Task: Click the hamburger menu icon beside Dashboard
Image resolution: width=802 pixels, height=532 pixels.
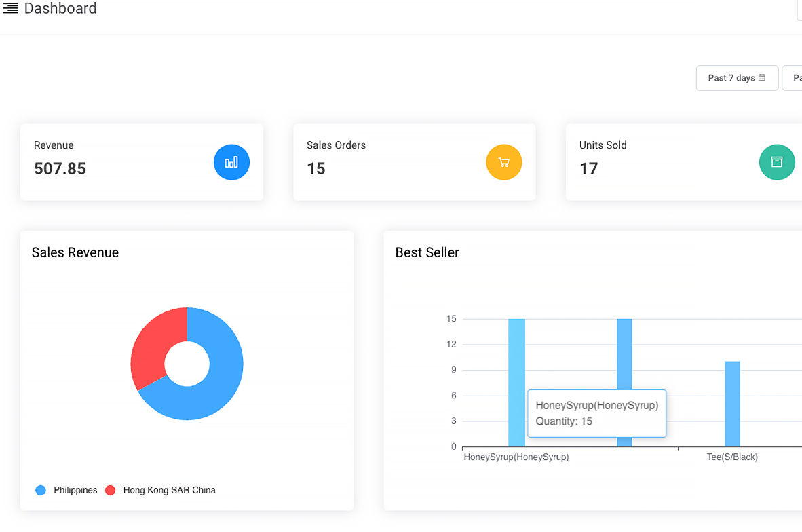Action: 12,9
